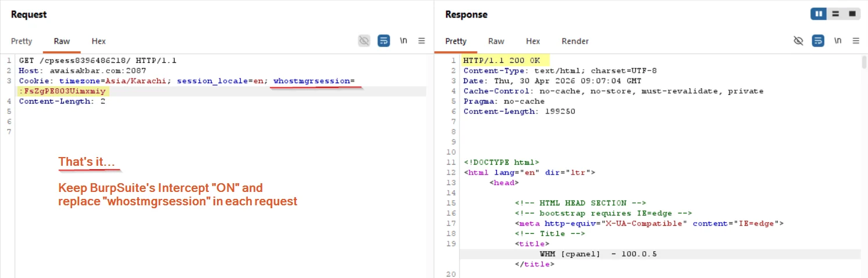This screenshot has height=278, width=868.
Task: Click the Response panel heading
Action: (x=467, y=15)
